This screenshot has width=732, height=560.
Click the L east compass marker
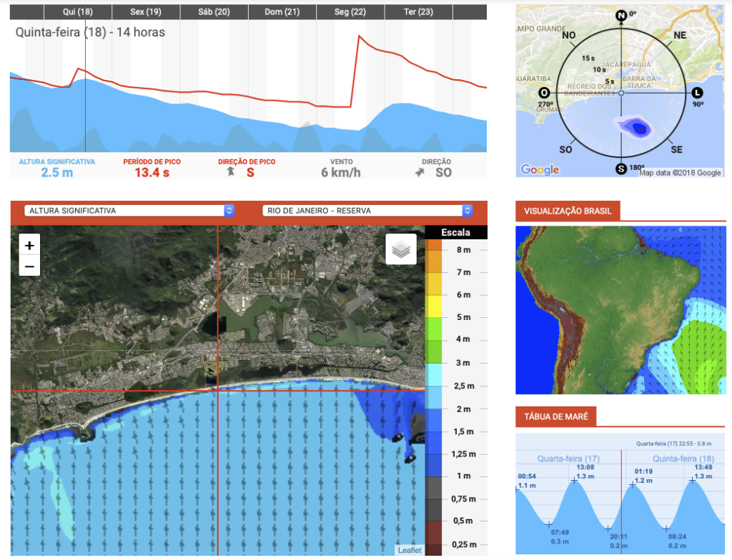point(697,93)
